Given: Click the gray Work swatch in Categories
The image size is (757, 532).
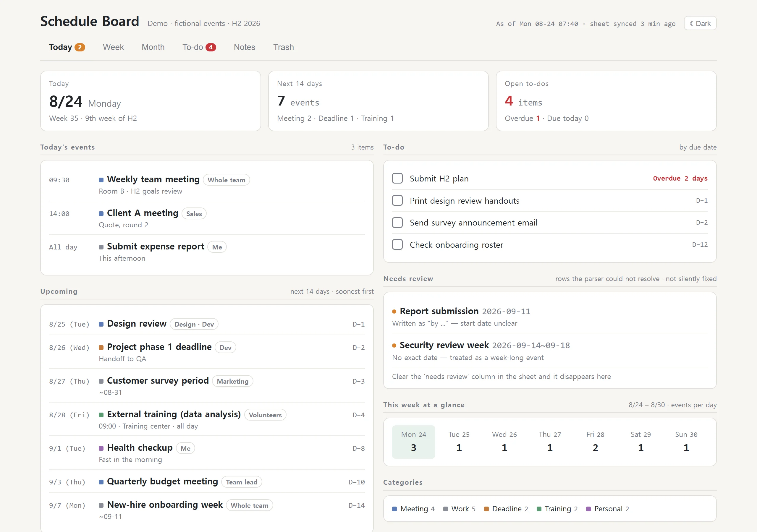Looking at the screenshot, I should (445, 509).
